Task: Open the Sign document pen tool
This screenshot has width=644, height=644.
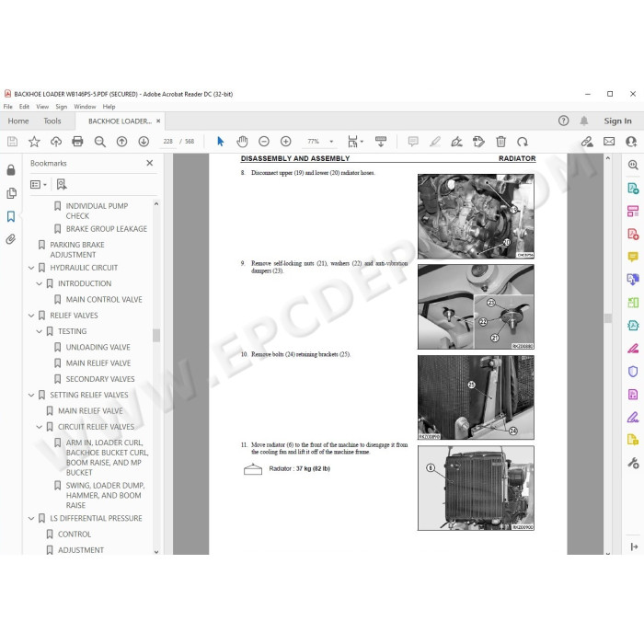Action: 456,142
